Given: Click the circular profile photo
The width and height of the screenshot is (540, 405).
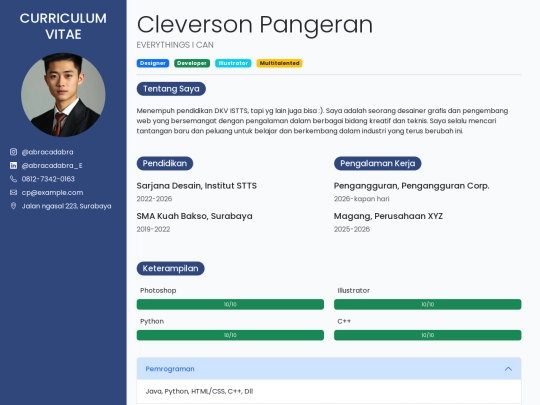Looking at the screenshot, I should pos(63,95).
